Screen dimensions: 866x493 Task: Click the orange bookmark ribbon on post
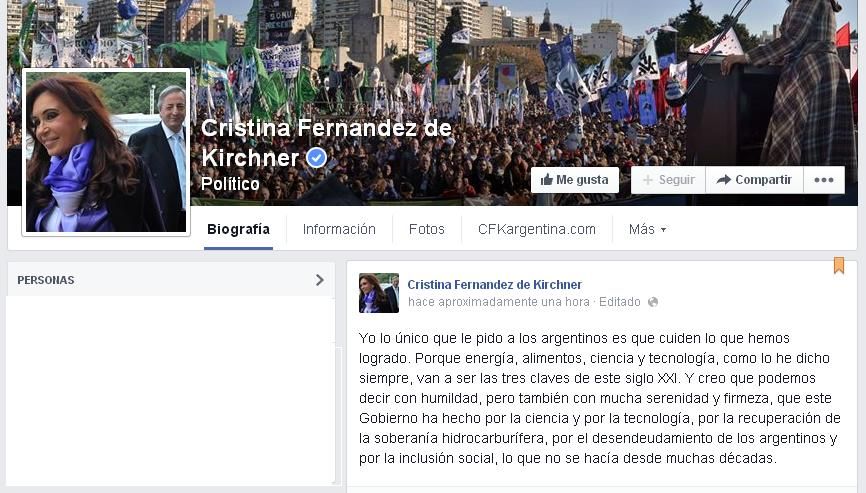[839, 265]
